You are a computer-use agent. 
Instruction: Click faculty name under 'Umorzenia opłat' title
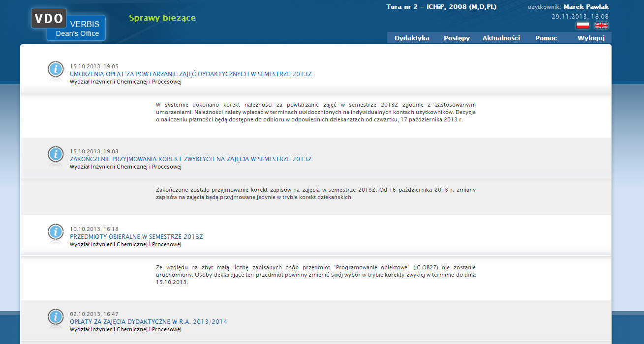pyautogui.click(x=125, y=82)
